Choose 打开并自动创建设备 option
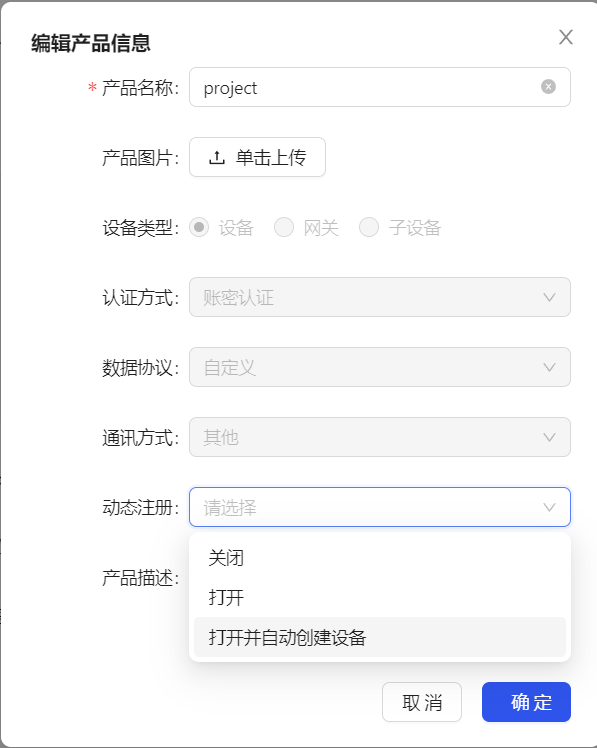The width and height of the screenshot is (597, 748). pyautogui.click(x=380, y=637)
